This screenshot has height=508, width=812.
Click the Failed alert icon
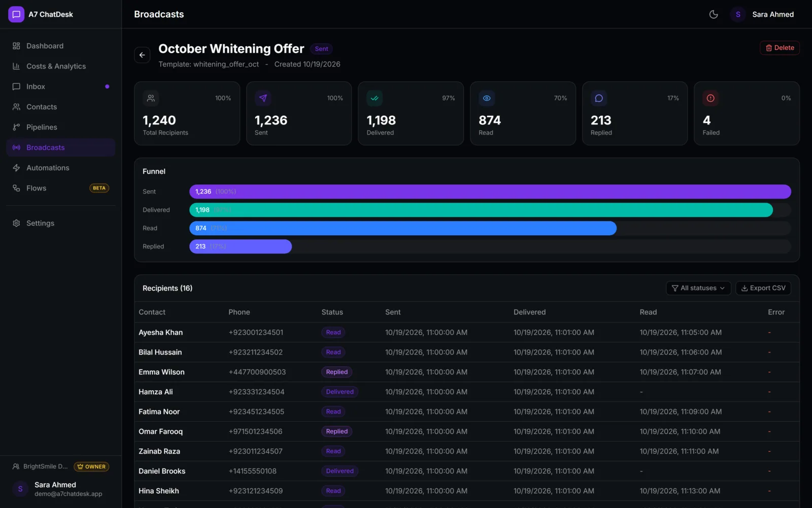point(710,98)
